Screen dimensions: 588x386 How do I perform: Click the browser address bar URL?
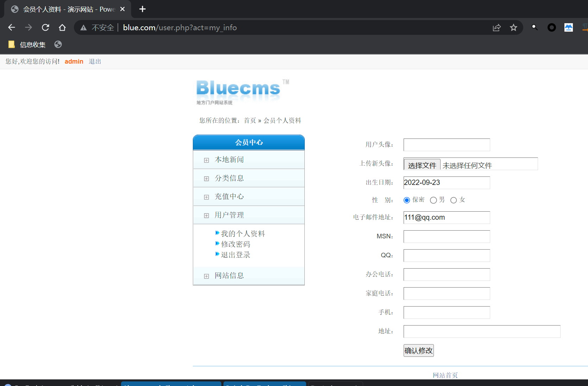click(x=180, y=27)
